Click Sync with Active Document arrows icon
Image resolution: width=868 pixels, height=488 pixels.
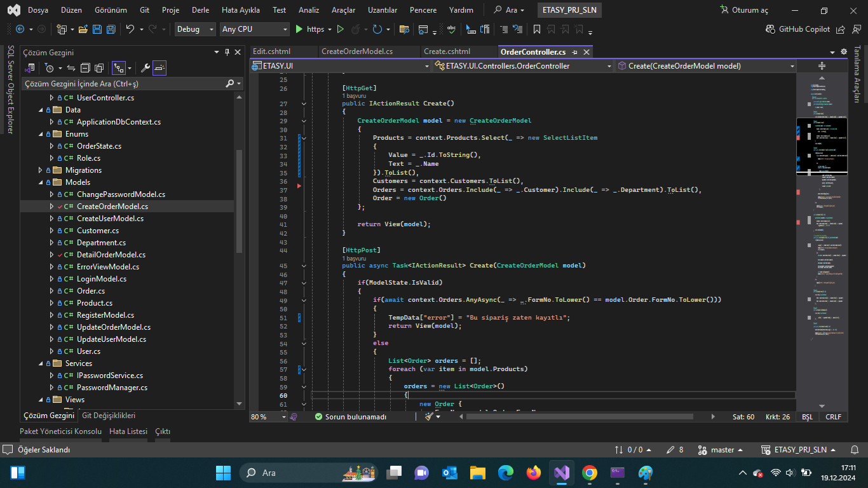tap(71, 68)
